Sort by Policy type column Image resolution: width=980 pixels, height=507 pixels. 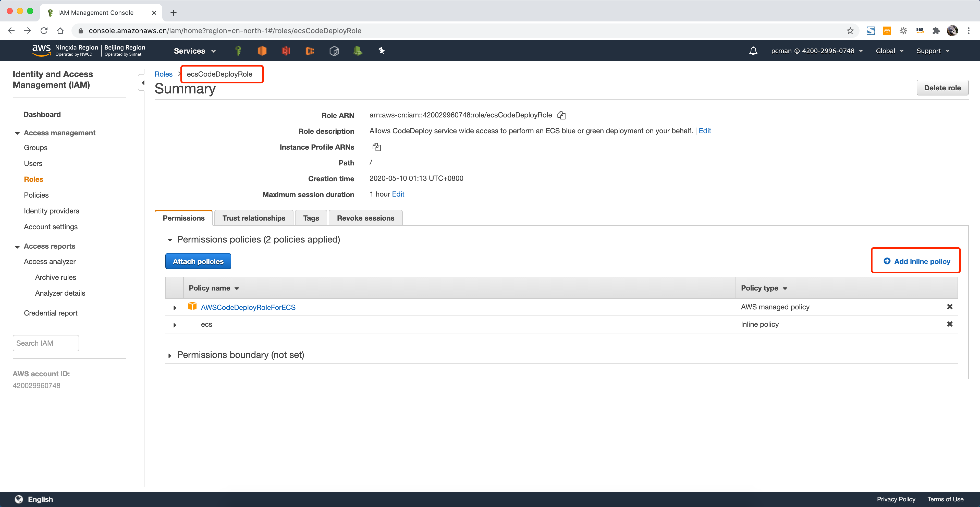click(764, 288)
